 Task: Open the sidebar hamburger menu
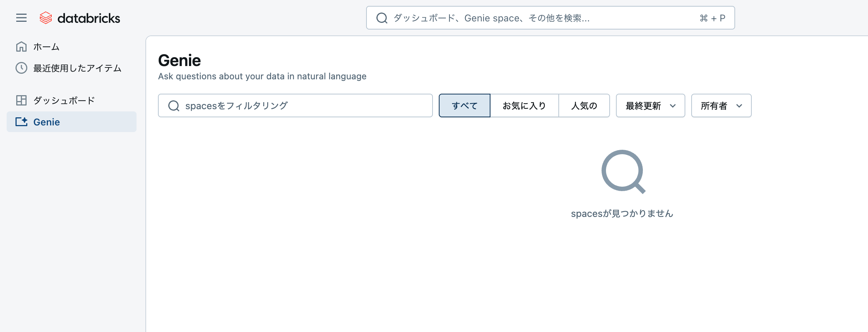[21, 18]
